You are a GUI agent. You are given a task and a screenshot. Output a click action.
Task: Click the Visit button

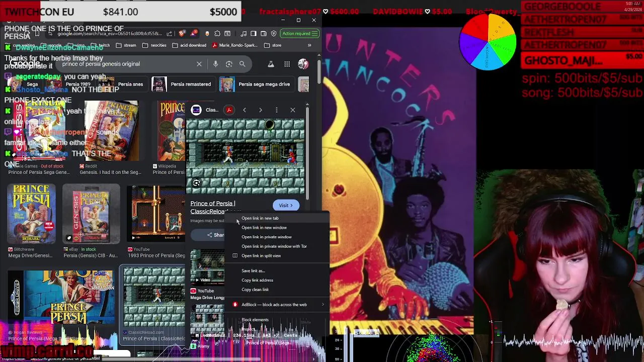pyautogui.click(x=286, y=205)
